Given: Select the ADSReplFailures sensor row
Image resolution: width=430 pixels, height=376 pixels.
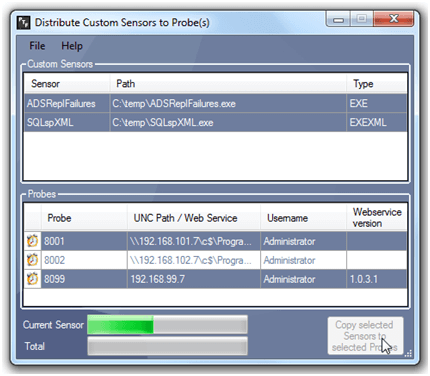Looking at the screenshot, I should coord(215,103).
